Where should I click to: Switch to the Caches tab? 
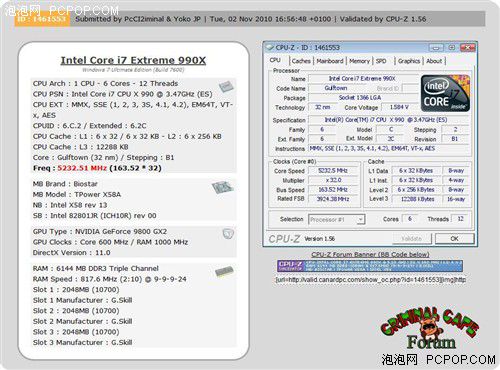click(x=301, y=61)
